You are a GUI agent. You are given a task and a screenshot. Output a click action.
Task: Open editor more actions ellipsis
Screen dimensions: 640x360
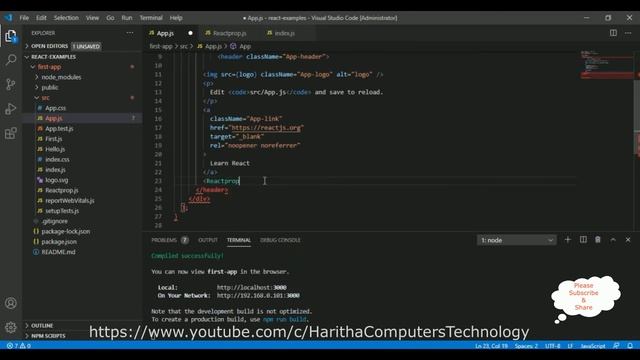click(x=628, y=33)
